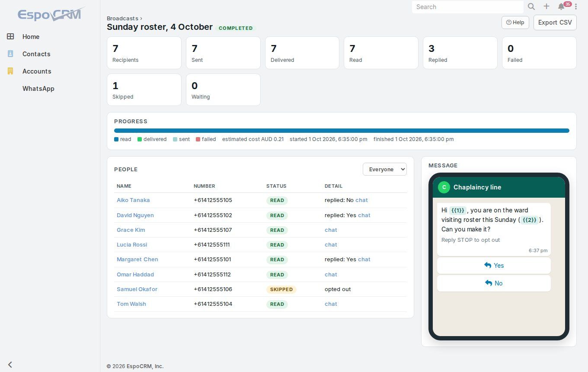Viewport: 588px width, 372px height.
Task: Click the COMPLETED status badge
Action: [x=236, y=28]
